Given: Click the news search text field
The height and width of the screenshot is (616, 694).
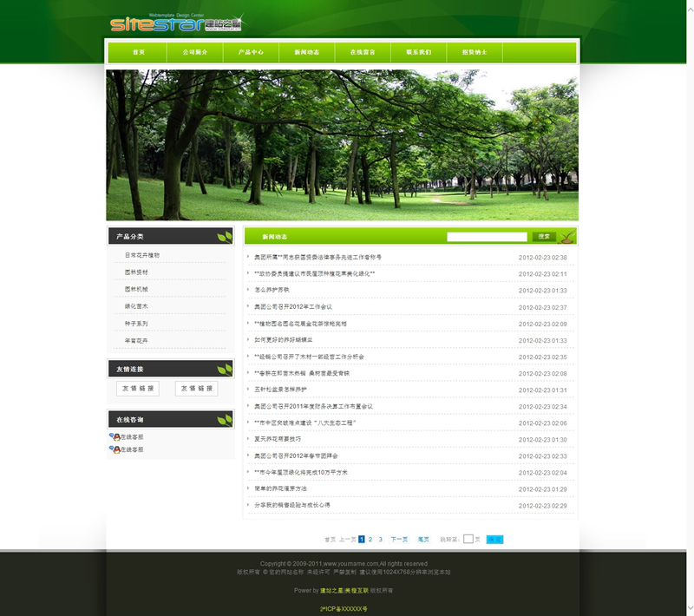Looking at the screenshot, I should pos(487,237).
